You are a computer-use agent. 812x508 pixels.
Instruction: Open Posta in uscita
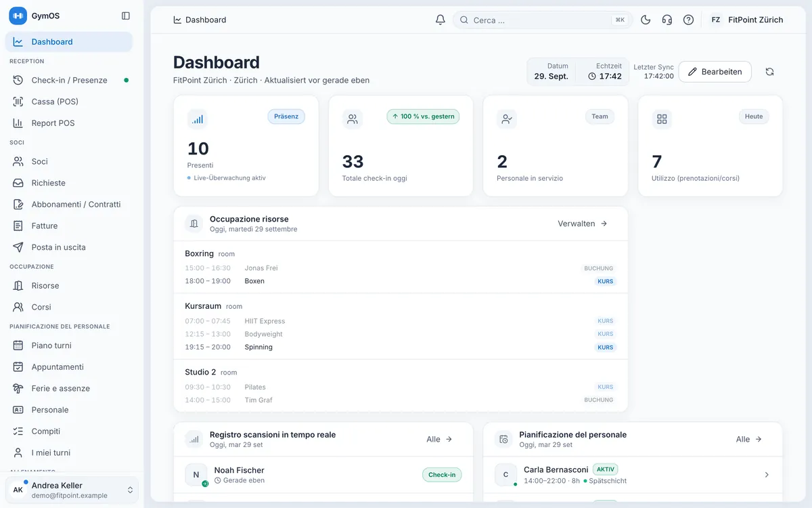[x=69, y=247]
